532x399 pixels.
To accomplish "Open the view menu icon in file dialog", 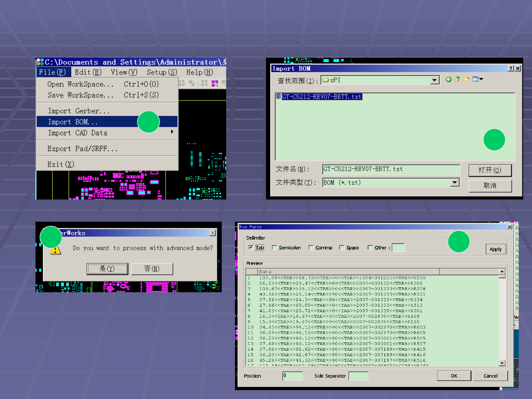I will pyautogui.click(x=478, y=79).
